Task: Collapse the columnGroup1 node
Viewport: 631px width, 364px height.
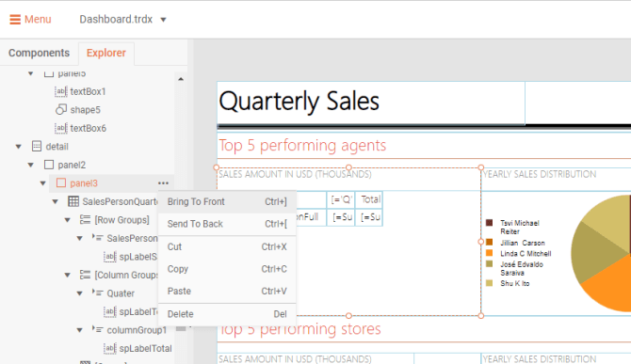Action: click(80, 330)
